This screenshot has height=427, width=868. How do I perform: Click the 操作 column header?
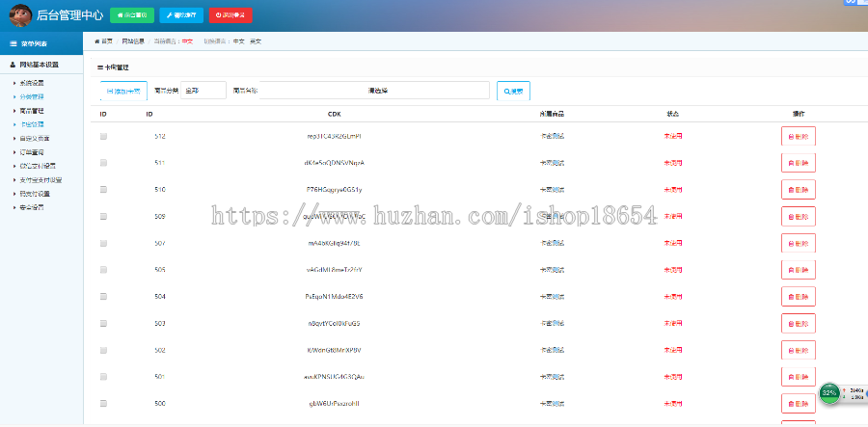click(x=799, y=114)
